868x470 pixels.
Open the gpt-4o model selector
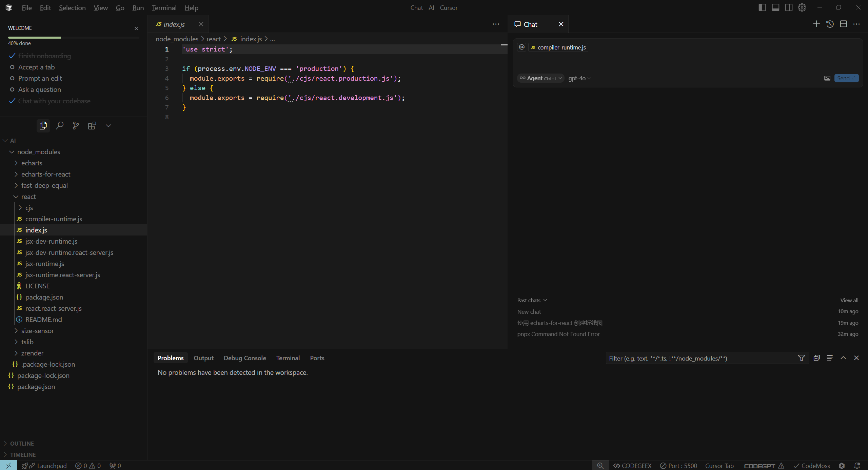pos(579,78)
